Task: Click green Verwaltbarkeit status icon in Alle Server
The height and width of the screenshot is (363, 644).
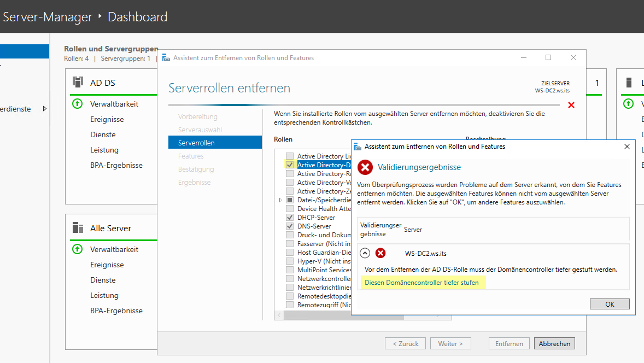Action: (x=77, y=249)
